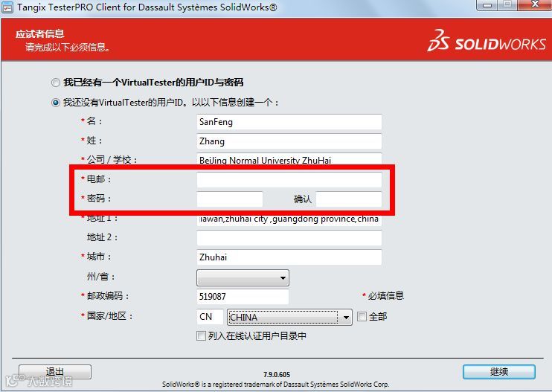
Task: Open the CHINA country dropdown
Action: 289,317
